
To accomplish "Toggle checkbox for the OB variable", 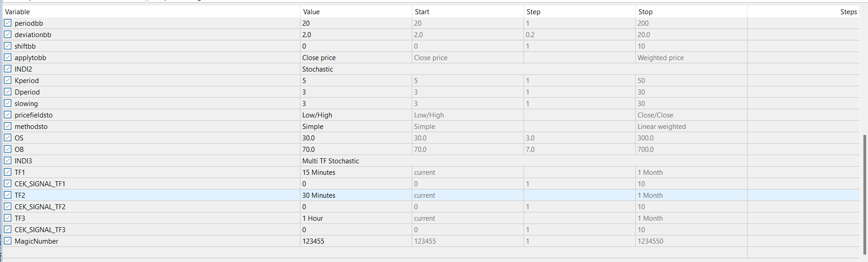I will [x=8, y=149].
